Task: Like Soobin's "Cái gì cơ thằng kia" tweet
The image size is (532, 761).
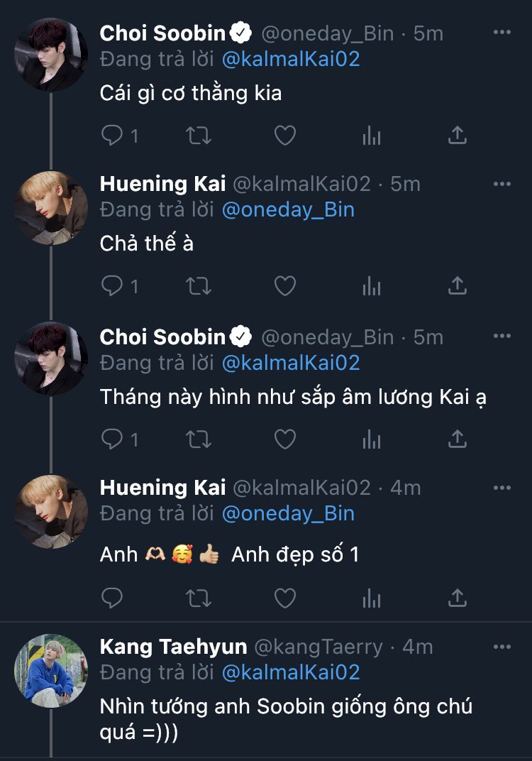Action: pyautogui.click(x=285, y=135)
